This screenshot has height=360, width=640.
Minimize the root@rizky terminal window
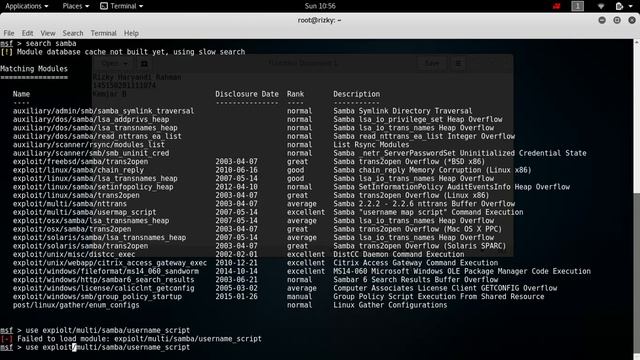[602, 20]
